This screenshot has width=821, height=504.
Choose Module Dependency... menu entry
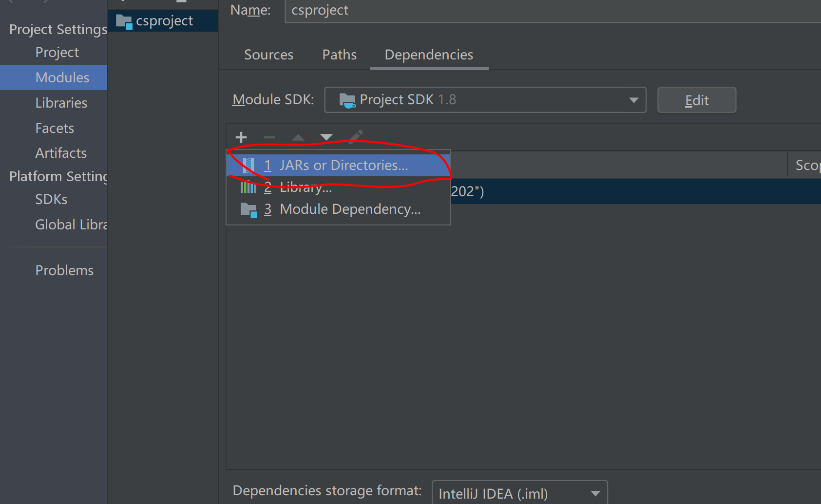coord(339,209)
